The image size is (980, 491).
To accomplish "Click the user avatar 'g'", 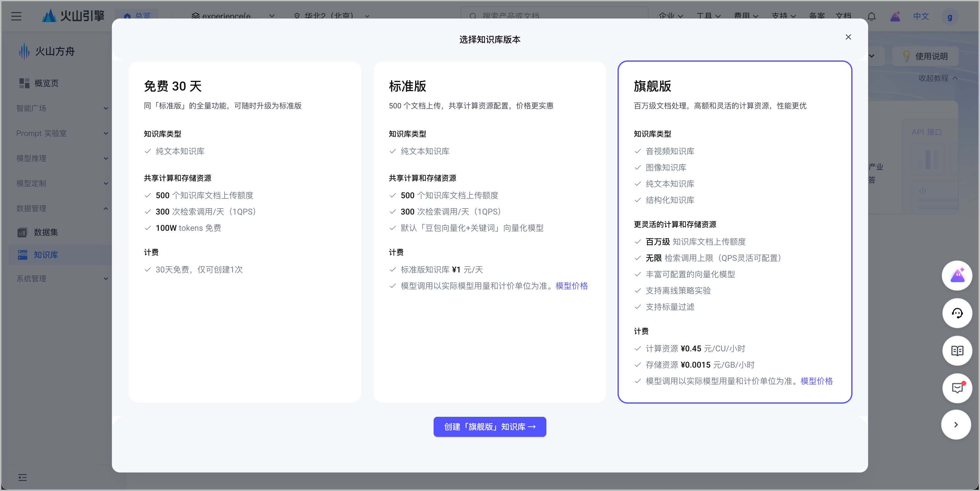I will point(950,17).
